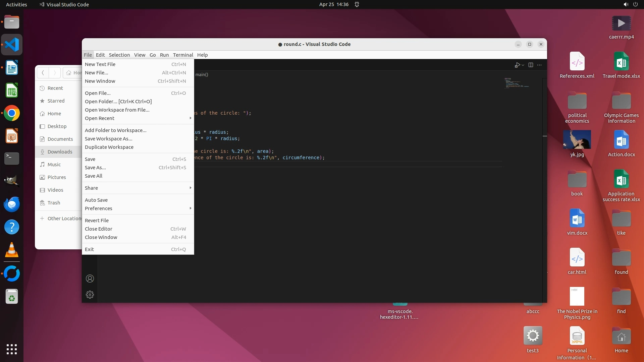Click Other Locations in Files sidebar
644x362 pixels.
[x=64, y=219]
